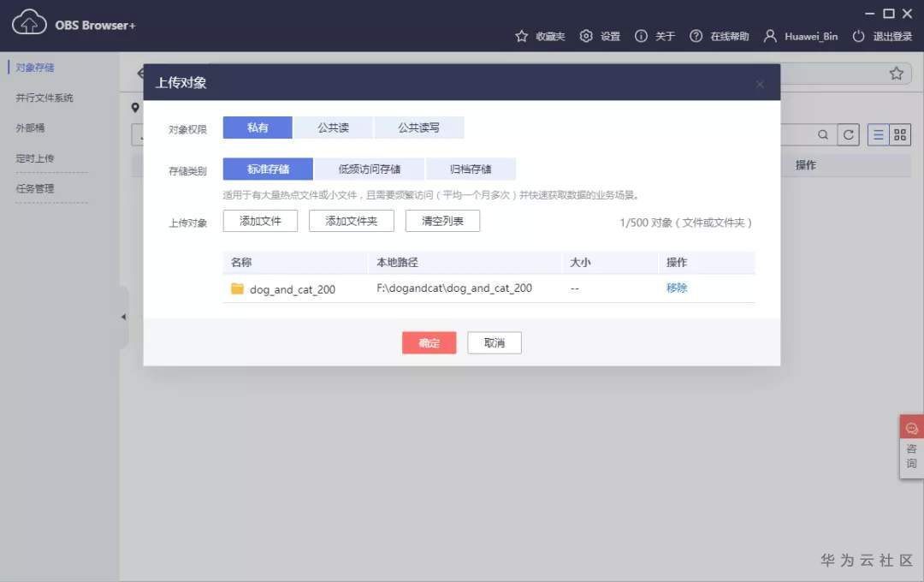Select the 公共读 public read option
This screenshot has height=582, width=924.
(x=333, y=128)
